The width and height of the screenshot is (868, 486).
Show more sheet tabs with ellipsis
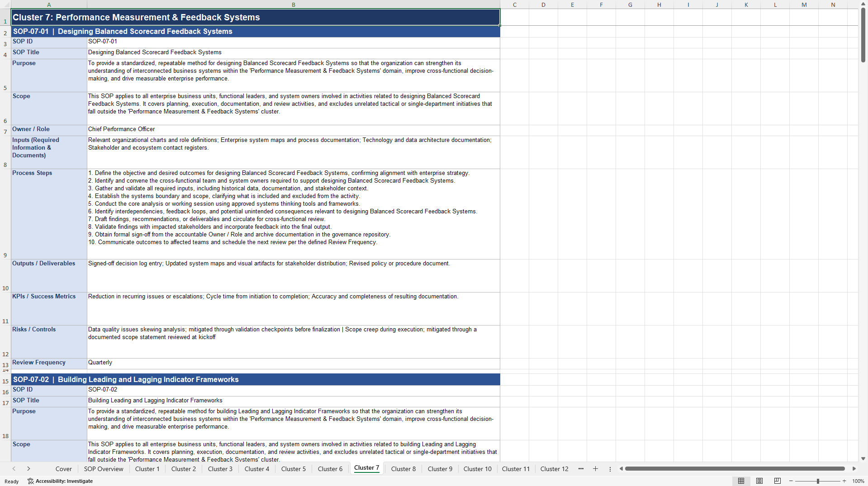[581, 469]
